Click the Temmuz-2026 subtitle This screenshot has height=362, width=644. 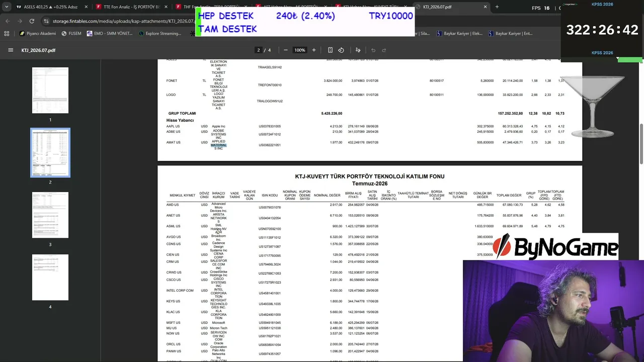click(x=370, y=184)
